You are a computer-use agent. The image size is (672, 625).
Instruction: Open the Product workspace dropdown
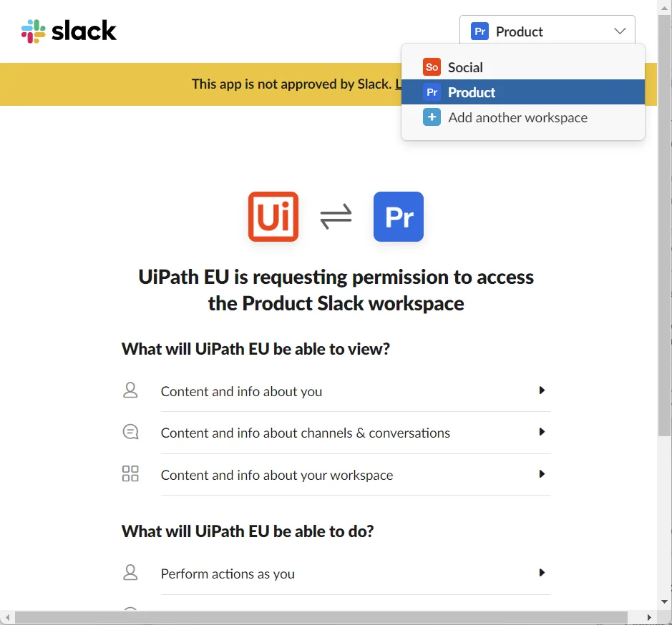[547, 31]
